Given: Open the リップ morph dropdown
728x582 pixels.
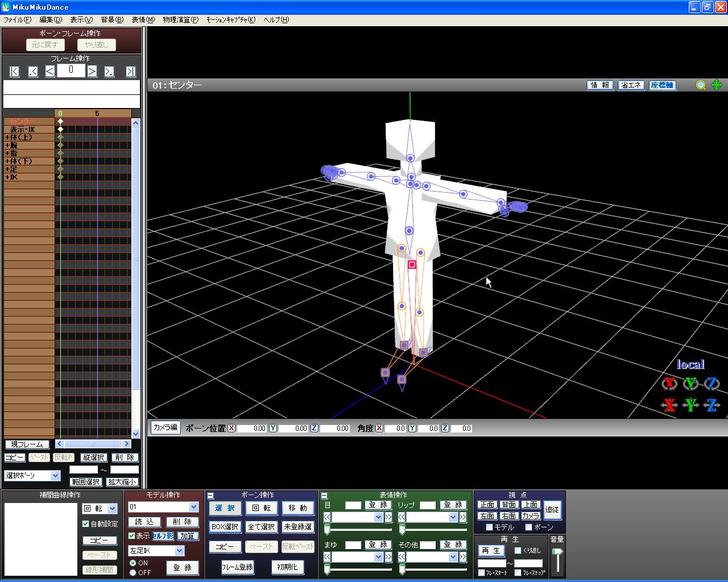Looking at the screenshot, I should (453, 517).
